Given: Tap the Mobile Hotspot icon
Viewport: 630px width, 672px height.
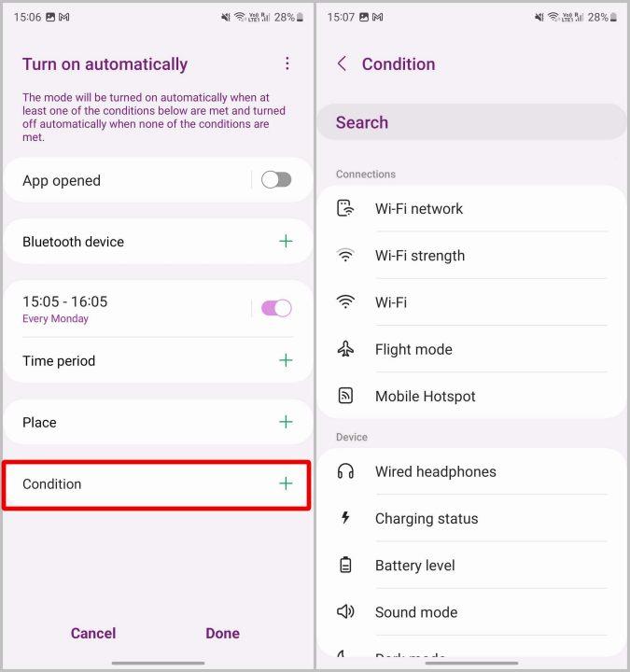Looking at the screenshot, I should pos(345,396).
